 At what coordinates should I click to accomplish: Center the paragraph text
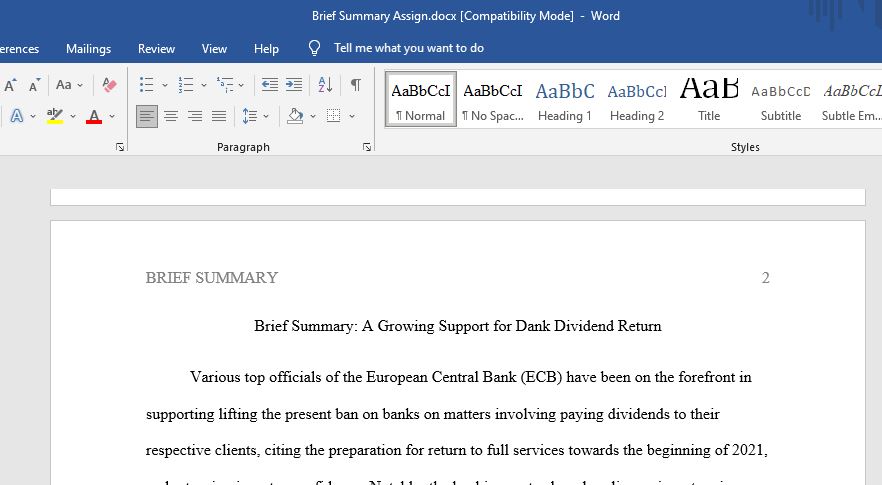pyautogui.click(x=171, y=116)
